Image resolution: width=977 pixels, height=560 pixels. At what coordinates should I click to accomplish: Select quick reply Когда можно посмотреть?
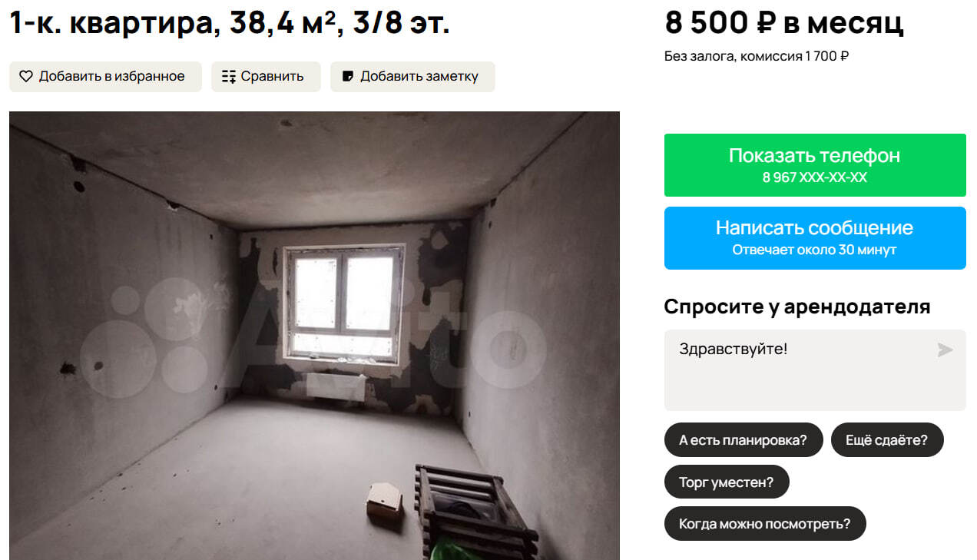(765, 524)
